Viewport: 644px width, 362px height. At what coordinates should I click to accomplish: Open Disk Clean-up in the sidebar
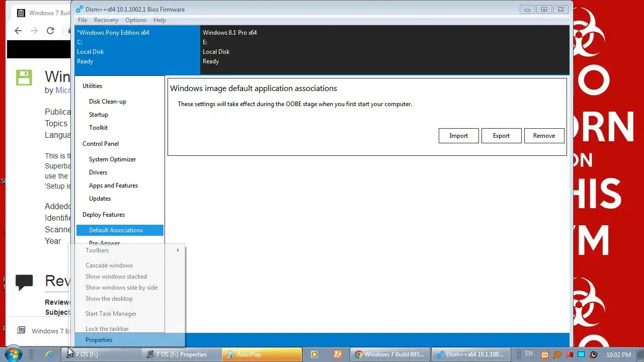[x=108, y=102]
